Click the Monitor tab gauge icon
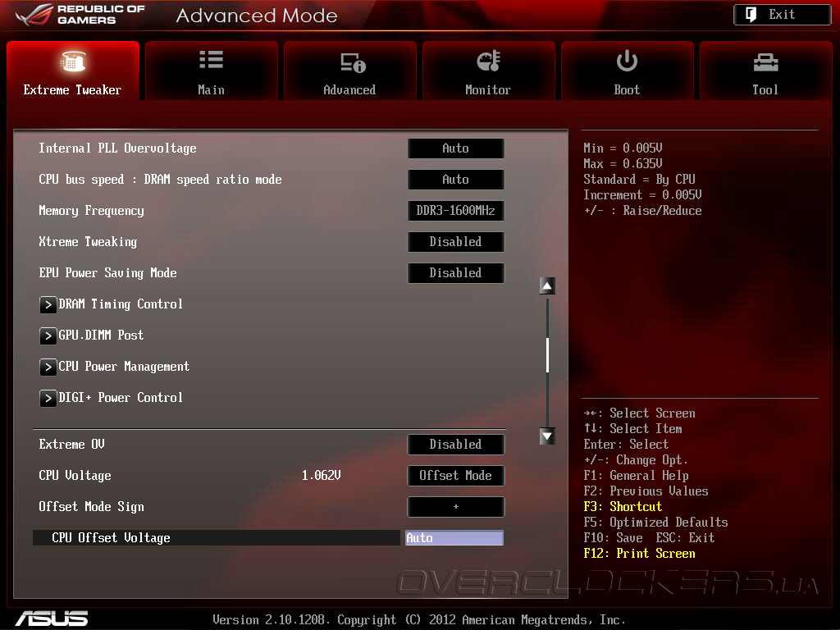 coord(489,61)
